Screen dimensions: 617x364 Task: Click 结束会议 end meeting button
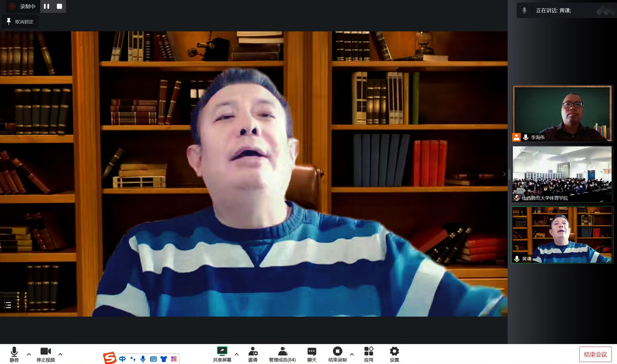click(595, 354)
